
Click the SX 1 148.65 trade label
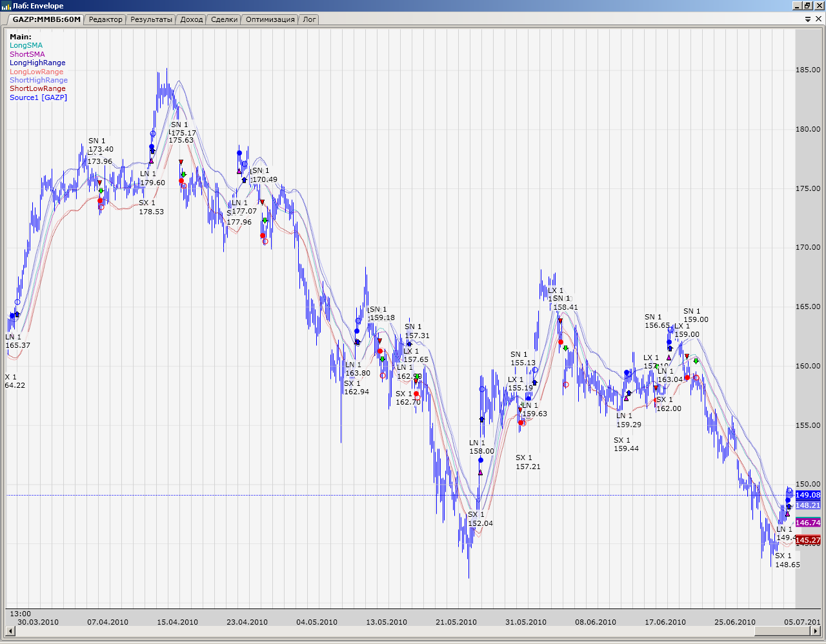click(787, 560)
